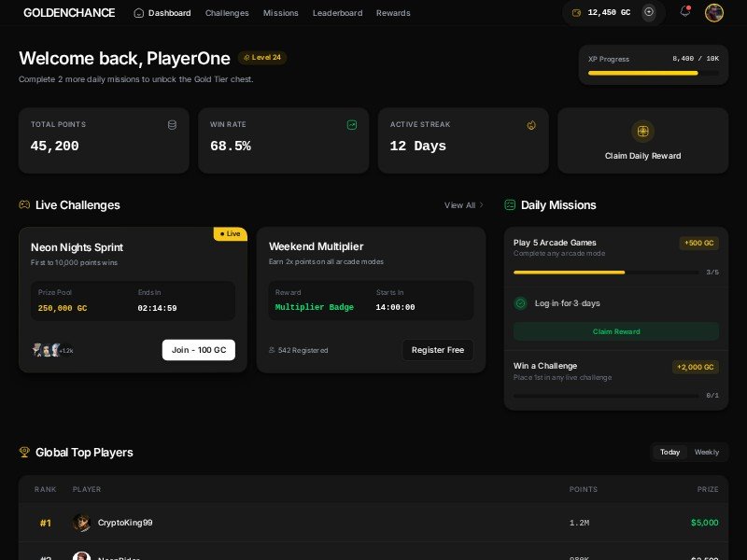Click the Active Streak flame icon
Viewport: 747px width, 560px height.
[531, 124]
